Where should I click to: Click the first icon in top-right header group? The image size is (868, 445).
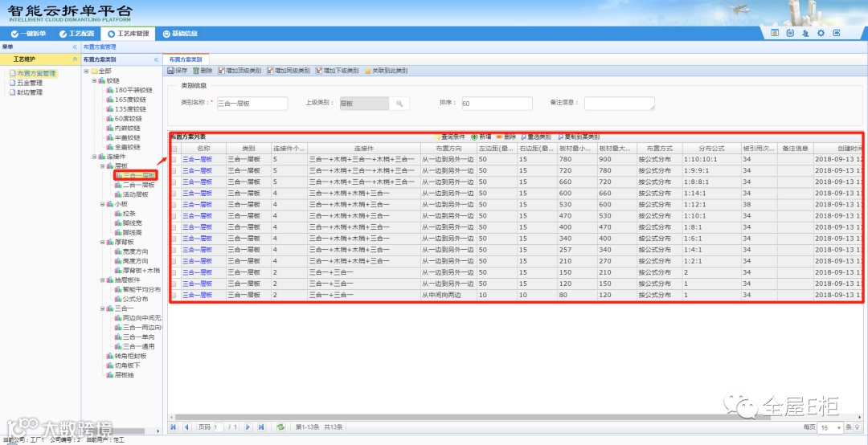point(775,33)
